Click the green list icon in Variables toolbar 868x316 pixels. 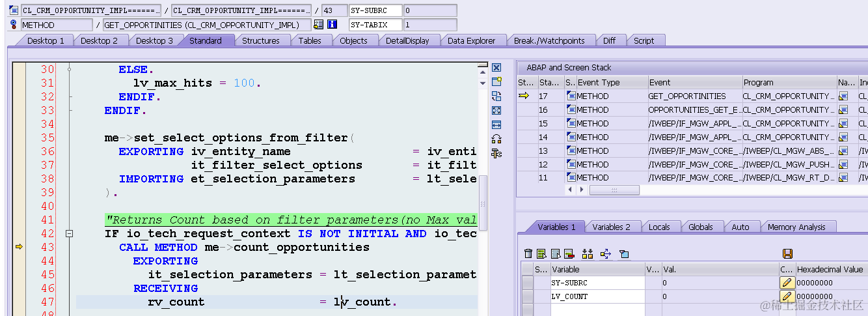pyautogui.click(x=541, y=253)
